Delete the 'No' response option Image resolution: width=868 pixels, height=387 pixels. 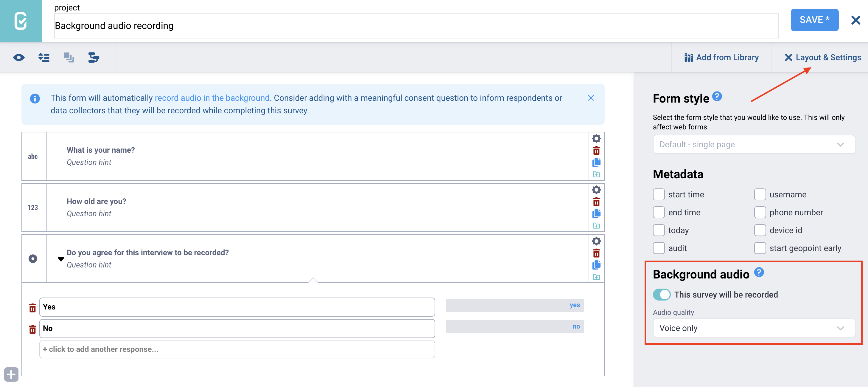click(32, 329)
